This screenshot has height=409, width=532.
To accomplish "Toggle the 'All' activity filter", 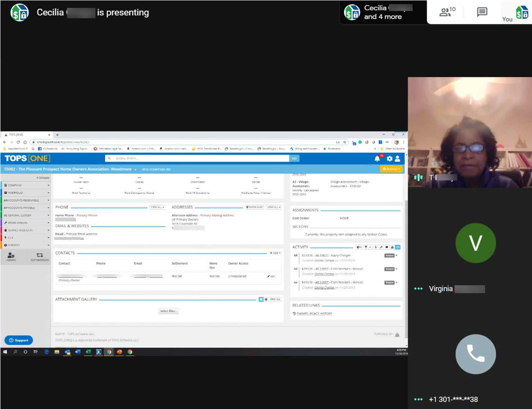I will 398,247.
